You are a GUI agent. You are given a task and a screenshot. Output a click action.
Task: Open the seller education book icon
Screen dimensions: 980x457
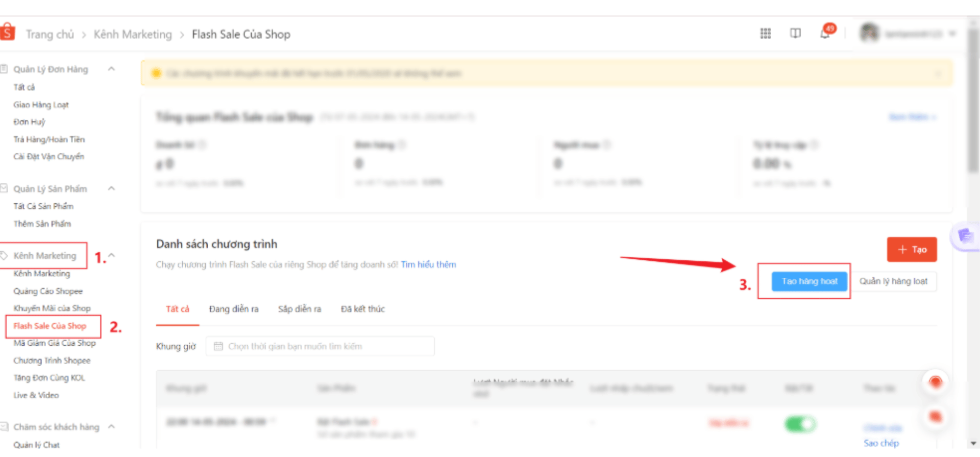point(795,34)
